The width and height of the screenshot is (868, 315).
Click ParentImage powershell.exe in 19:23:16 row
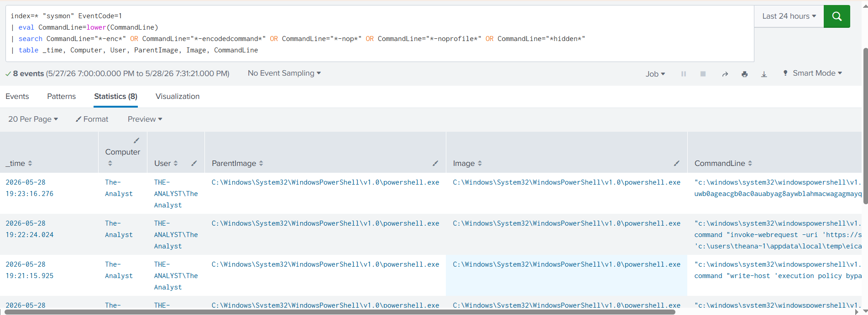(x=325, y=182)
